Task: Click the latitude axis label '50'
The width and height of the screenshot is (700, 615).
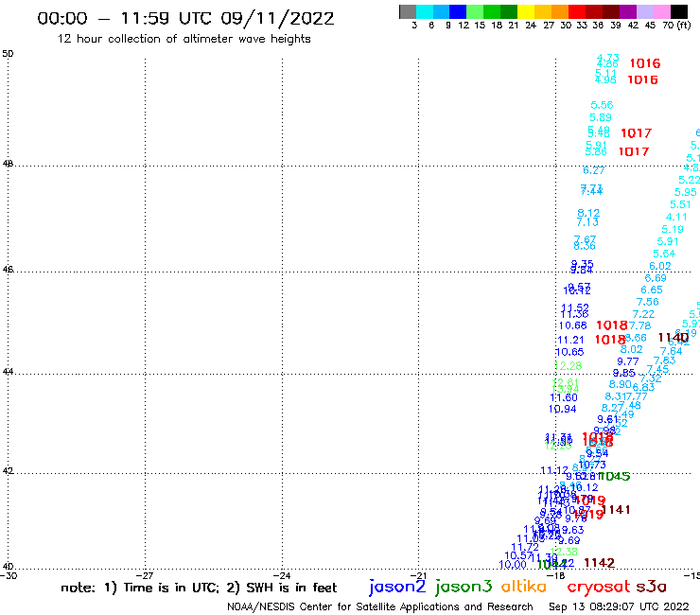Action: point(8,54)
